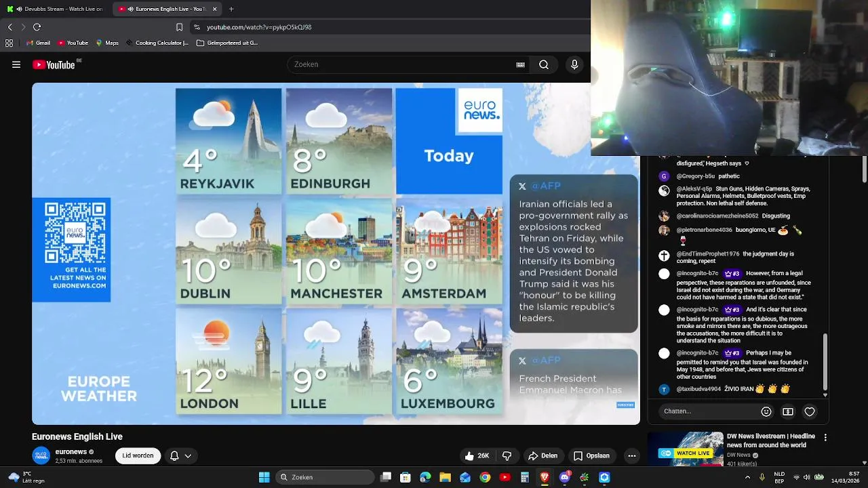Open options menu for DW News livestream
Screen dimensions: 868x488
click(825, 438)
